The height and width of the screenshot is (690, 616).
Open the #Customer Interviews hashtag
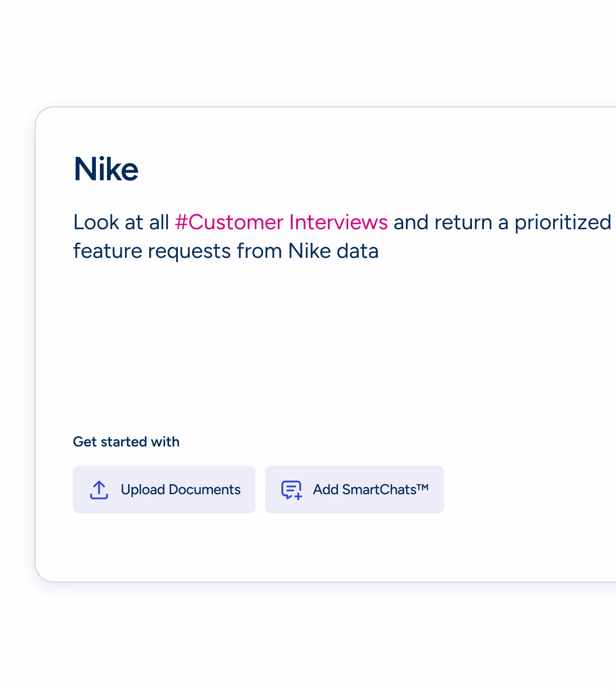point(281,222)
